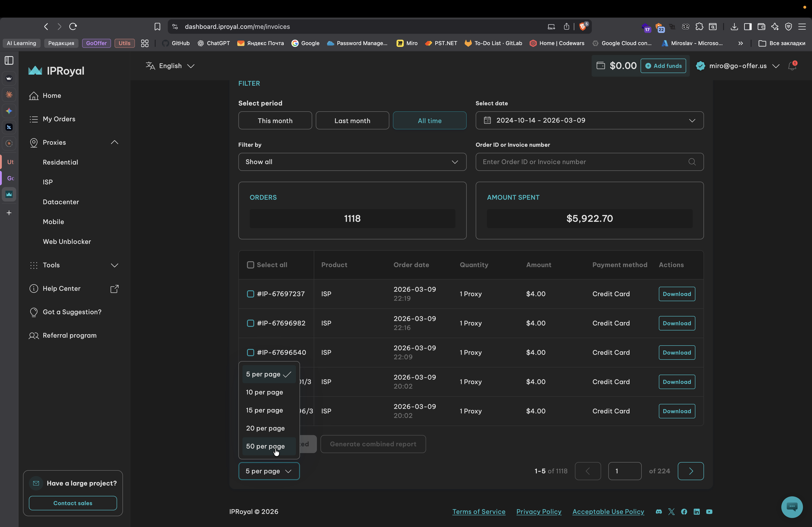Viewport: 812px width, 527px height.
Task: Reload the page with browser refresh icon
Action: coord(73,27)
